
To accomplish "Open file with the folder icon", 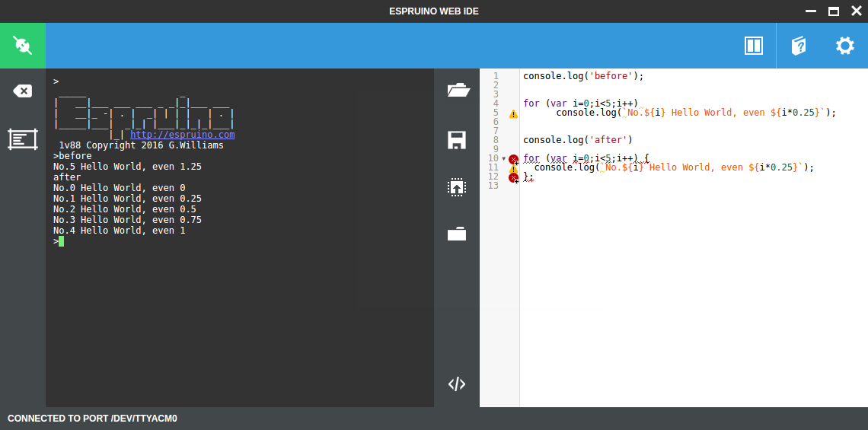I will (458, 90).
